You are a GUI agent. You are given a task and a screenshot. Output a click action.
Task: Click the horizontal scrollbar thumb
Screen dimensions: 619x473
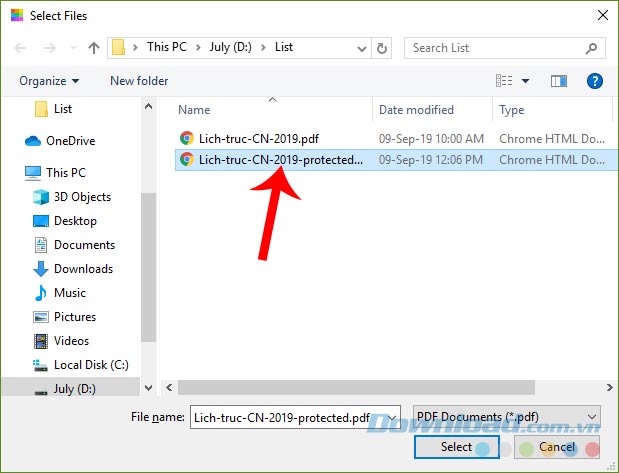coord(356,388)
